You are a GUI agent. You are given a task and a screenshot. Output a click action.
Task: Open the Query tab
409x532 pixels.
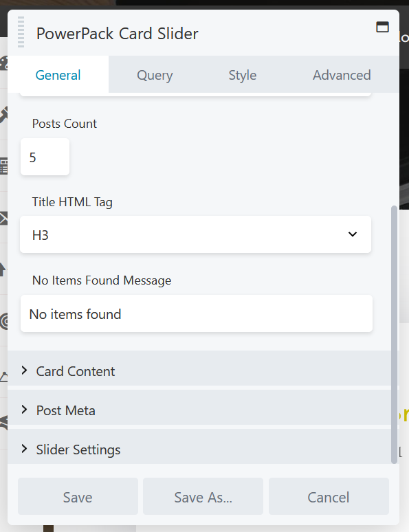click(155, 75)
